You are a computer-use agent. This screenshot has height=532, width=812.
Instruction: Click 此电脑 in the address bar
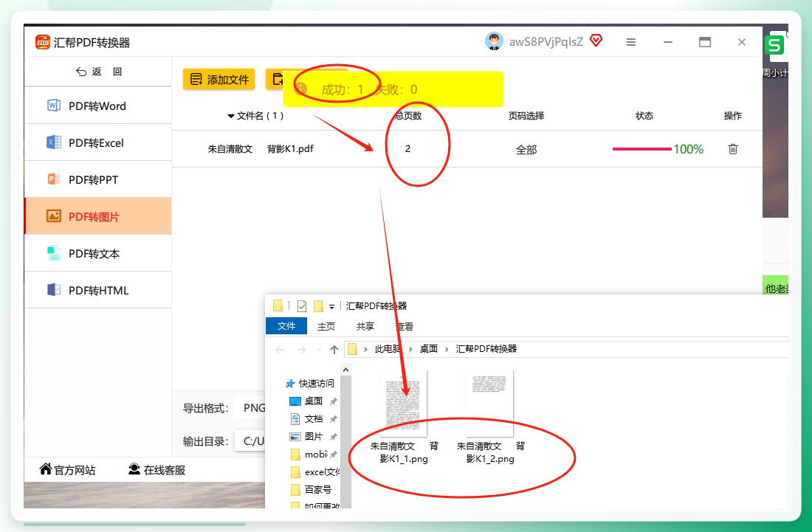pyautogui.click(x=388, y=349)
